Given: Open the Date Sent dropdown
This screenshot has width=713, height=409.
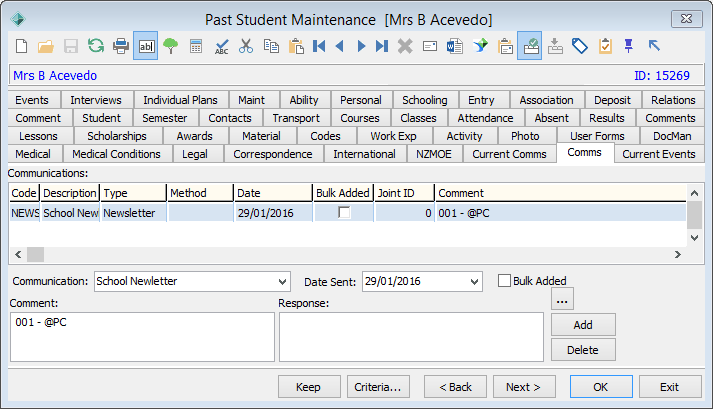Looking at the screenshot, I should coord(474,282).
